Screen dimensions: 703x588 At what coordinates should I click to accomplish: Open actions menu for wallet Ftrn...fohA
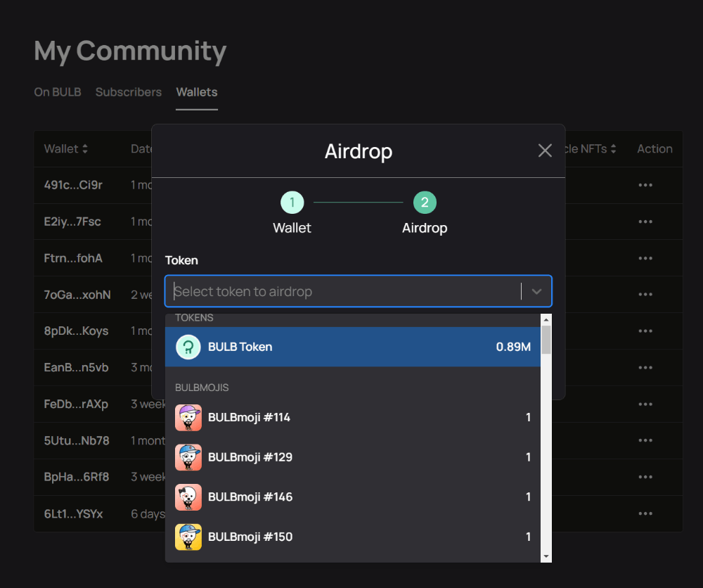[645, 258]
